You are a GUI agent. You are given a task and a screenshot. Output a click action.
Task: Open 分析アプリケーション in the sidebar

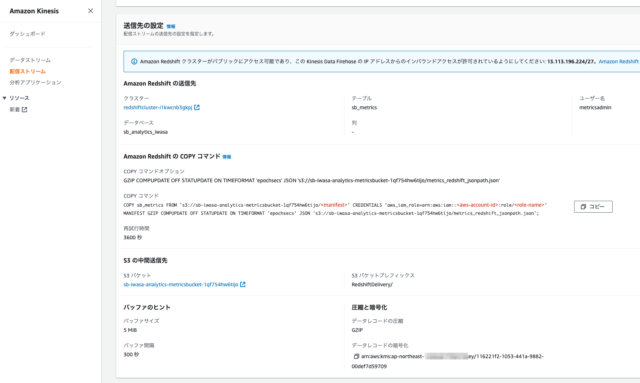point(36,82)
